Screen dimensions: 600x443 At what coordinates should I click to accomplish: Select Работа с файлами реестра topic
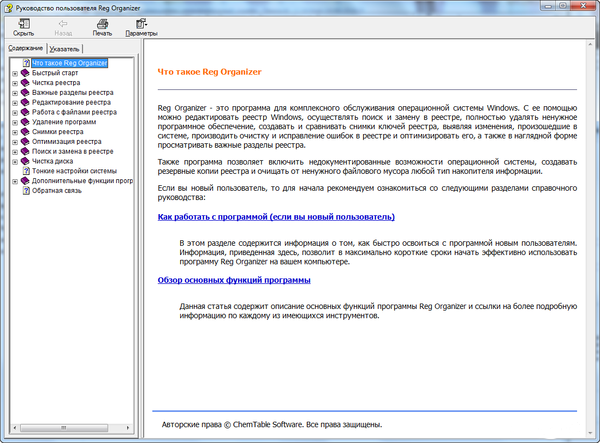[74, 111]
